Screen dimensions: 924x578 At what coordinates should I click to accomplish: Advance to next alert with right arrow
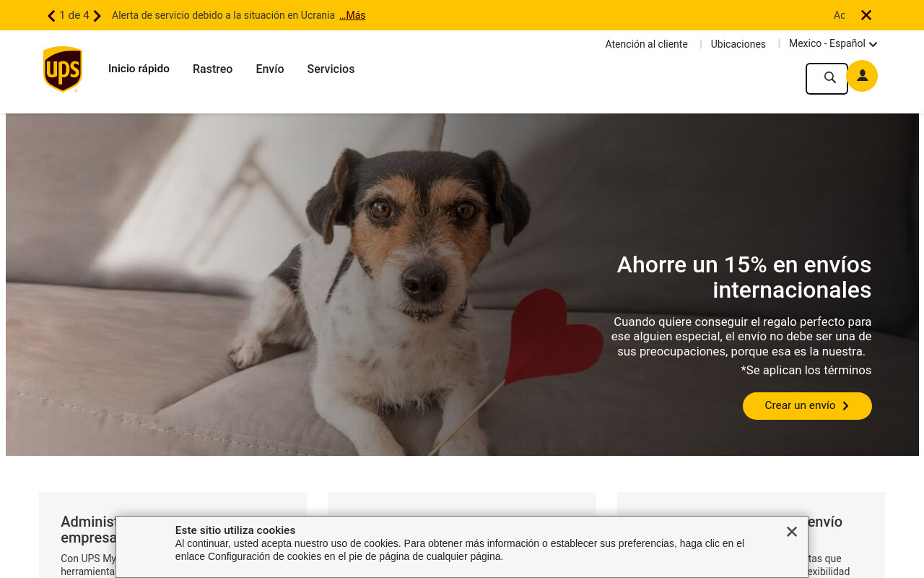[97, 15]
